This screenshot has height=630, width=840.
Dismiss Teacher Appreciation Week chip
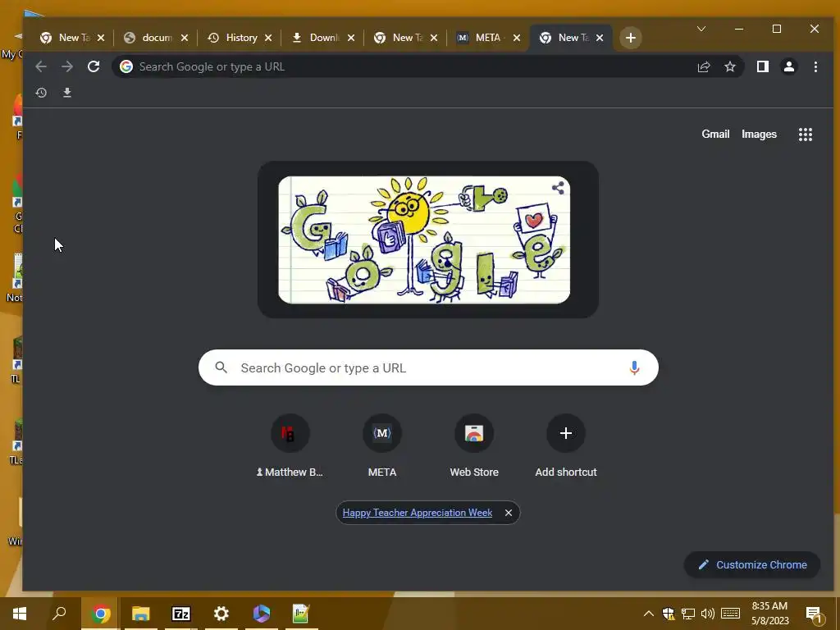(x=509, y=513)
